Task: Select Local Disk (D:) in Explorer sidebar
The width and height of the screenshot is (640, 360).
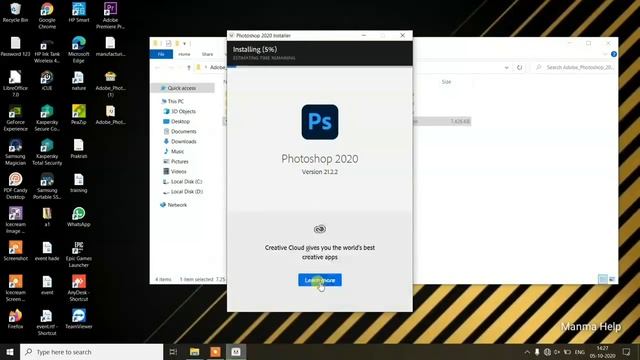Action: [x=182, y=191]
